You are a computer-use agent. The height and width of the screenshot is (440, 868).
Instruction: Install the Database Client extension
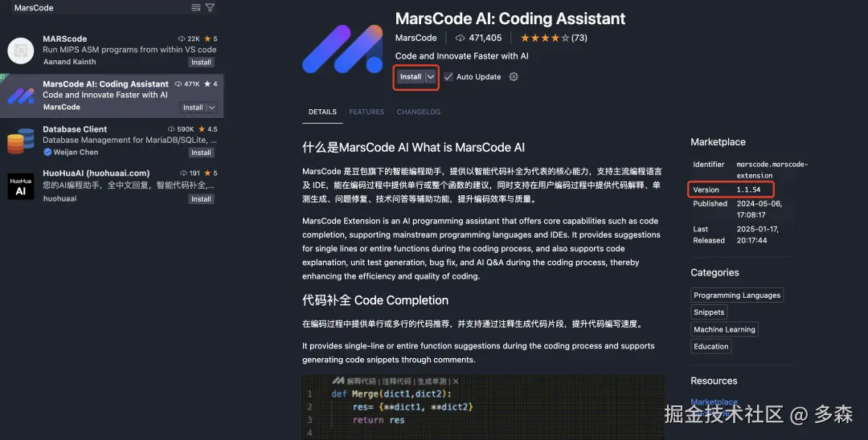(201, 153)
